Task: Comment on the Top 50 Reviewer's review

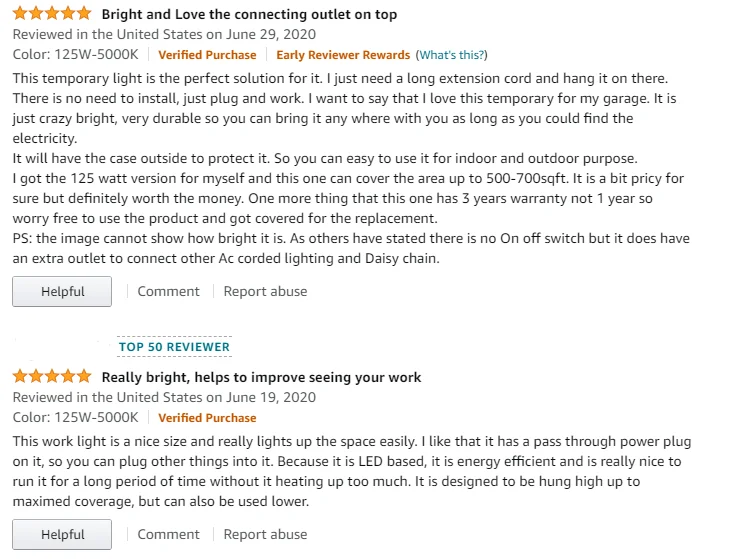Action: (x=168, y=534)
